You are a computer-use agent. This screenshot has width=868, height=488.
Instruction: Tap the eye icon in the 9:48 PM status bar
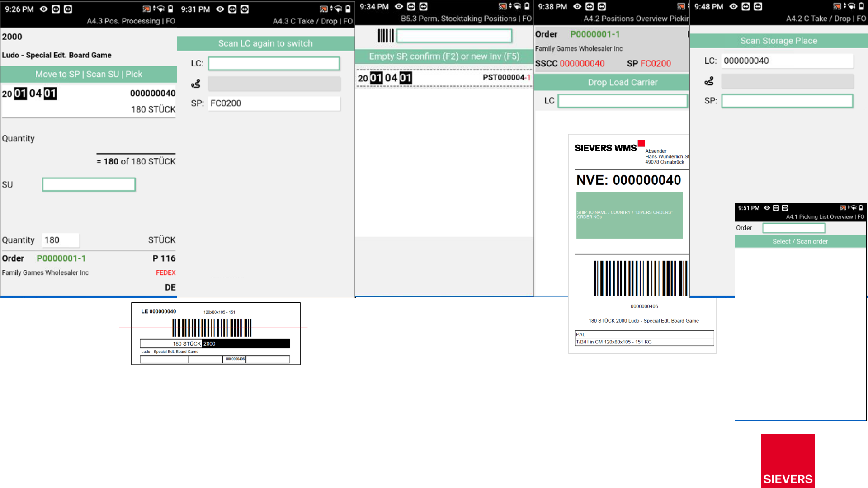[734, 7]
